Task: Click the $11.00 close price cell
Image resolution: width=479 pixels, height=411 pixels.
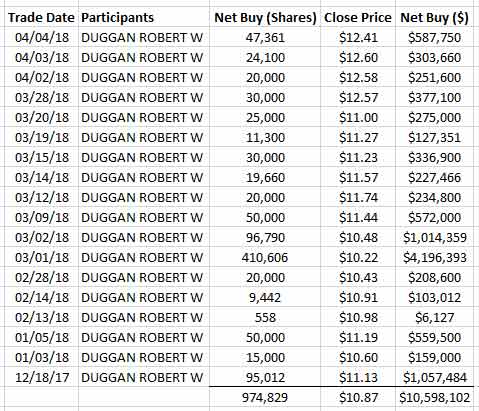Action: 358,117
